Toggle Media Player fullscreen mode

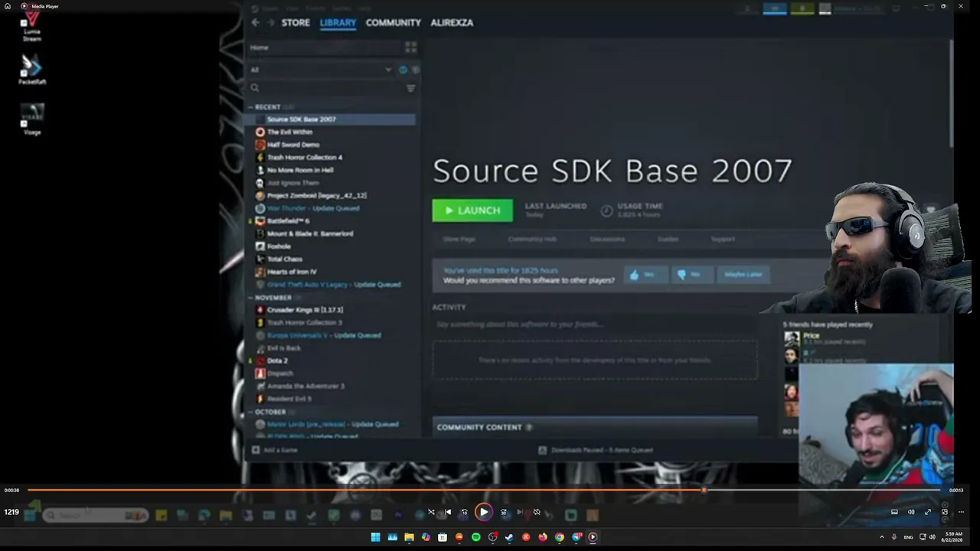[928, 512]
